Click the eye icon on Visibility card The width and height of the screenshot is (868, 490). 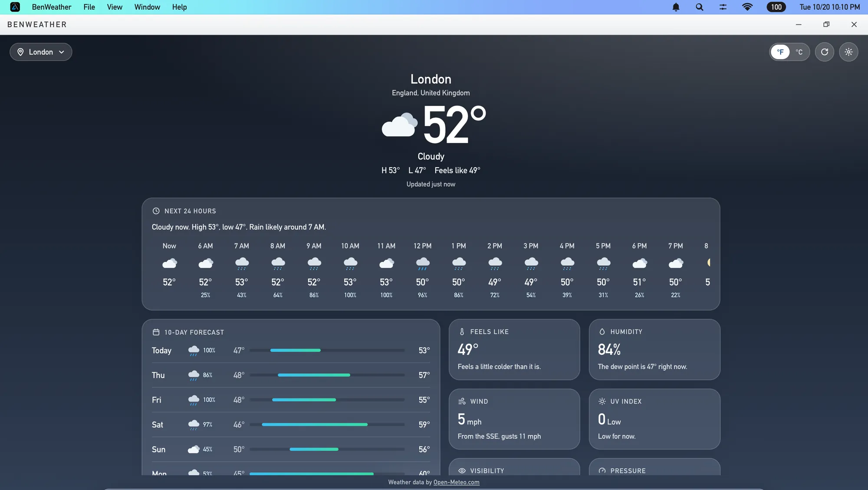[462, 471]
